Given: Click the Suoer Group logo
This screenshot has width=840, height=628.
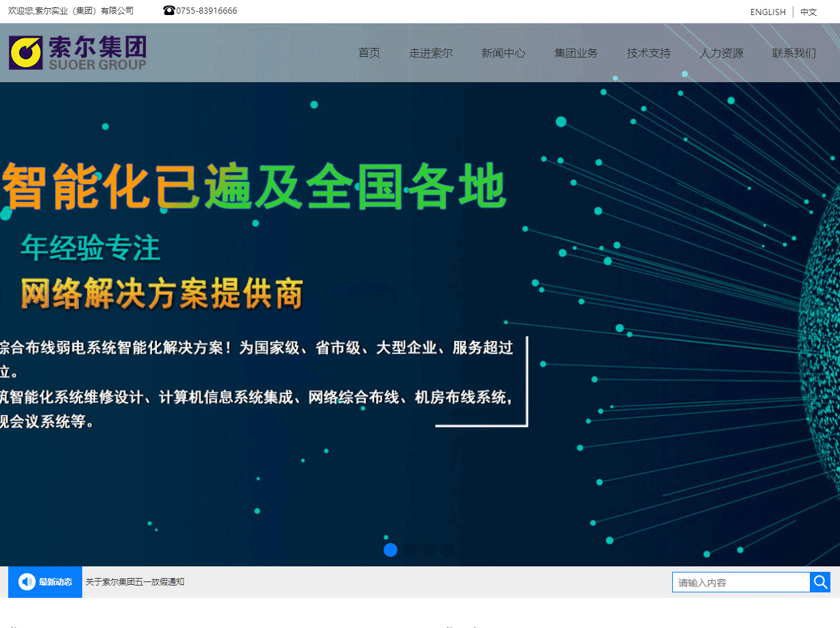Looking at the screenshot, I should coord(77,53).
